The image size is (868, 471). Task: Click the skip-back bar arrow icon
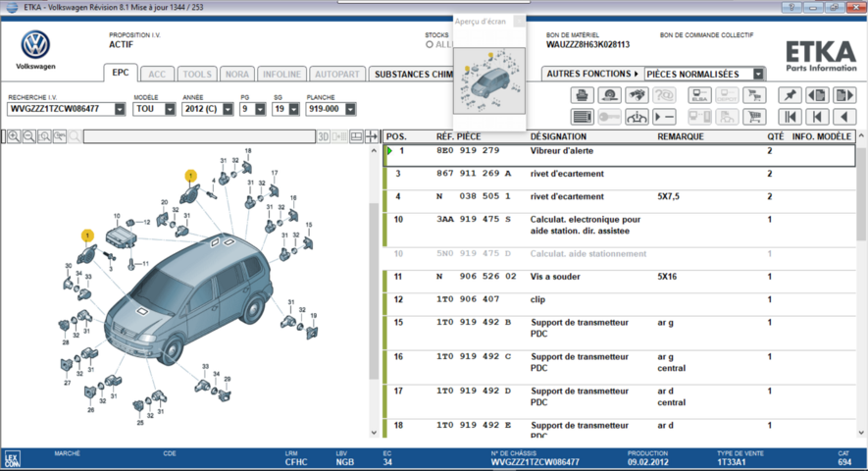tap(817, 117)
